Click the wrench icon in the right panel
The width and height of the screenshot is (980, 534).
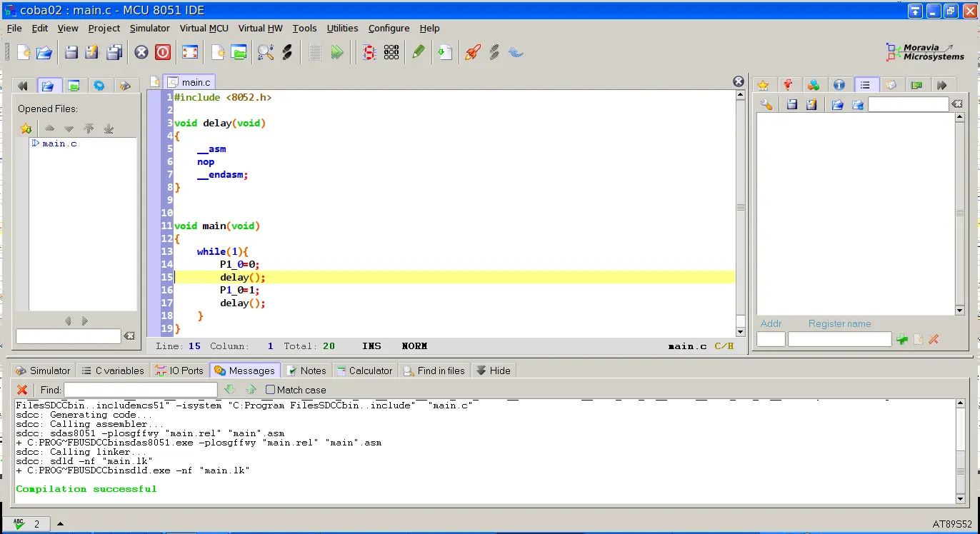pos(766,105)
